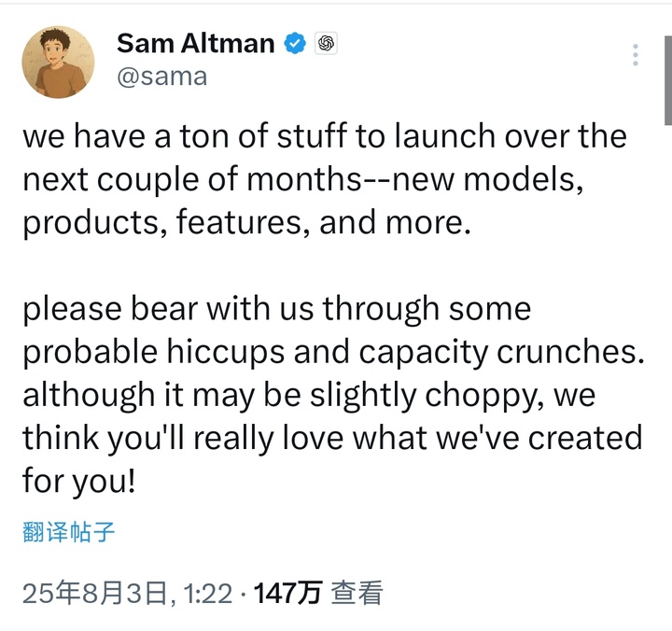The height and width of the screenshot is (631, 672).
Task: Open the @sama handle link
Action: [x=161, y=76]
